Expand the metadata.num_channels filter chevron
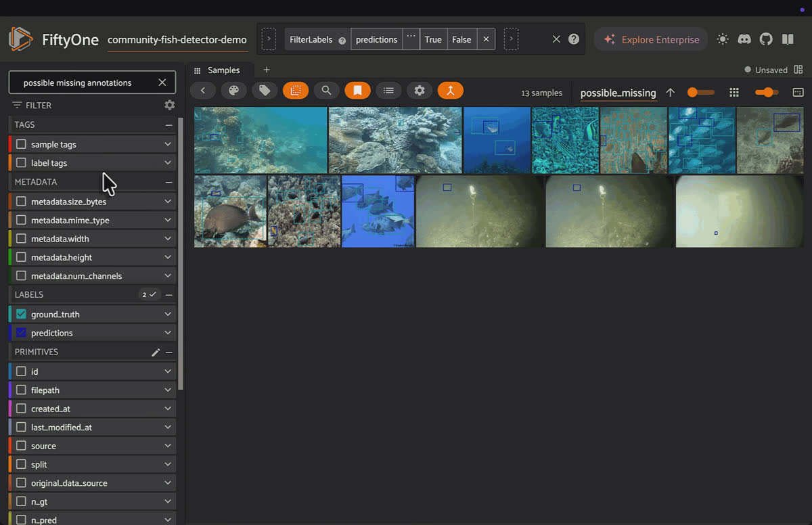Image resolution: width=812 pixels, height=525 pixels. pyautogui.click(x=168, y=276)
